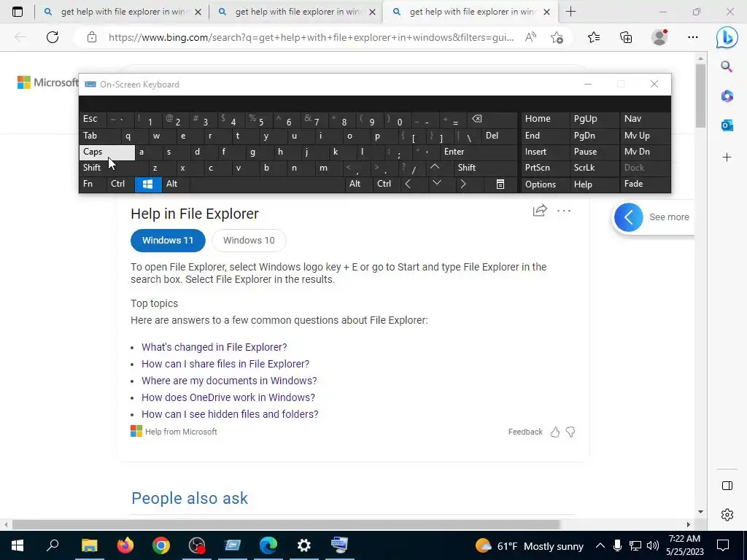Open Microsoft 365 sidebar icon

(727, 96)
